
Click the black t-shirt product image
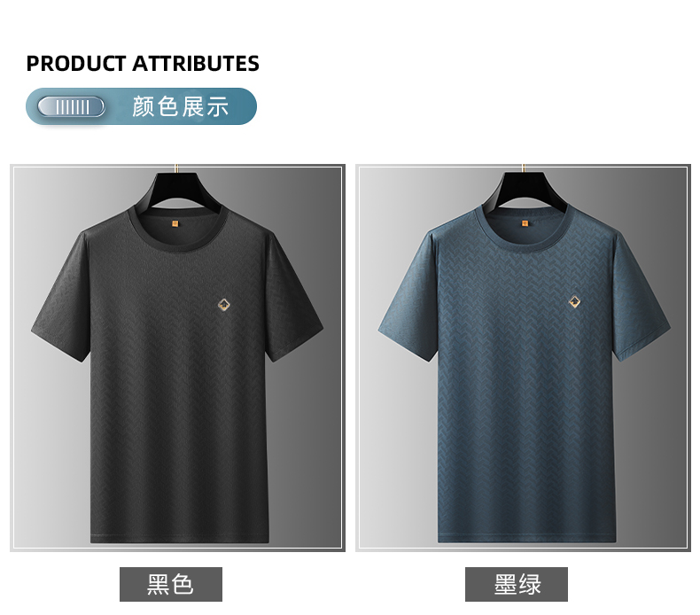click(178, 358)
